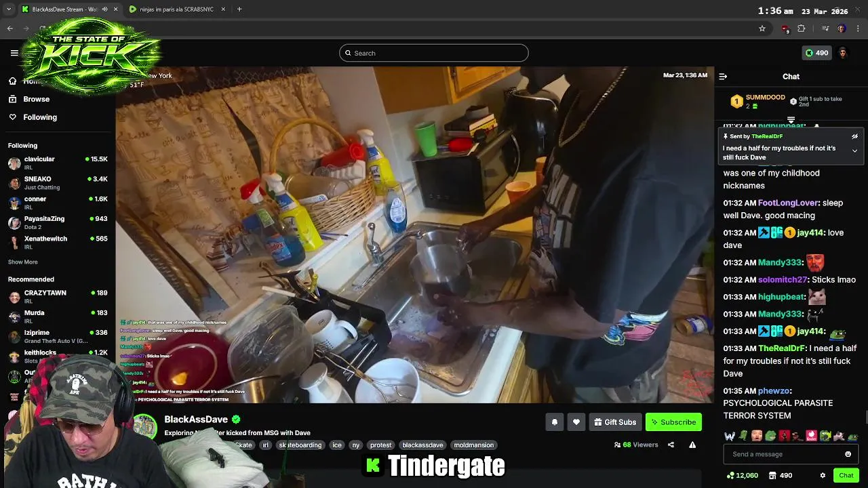Open the browser three-dot menu
The image size is (868, 488).
point(859,28)
